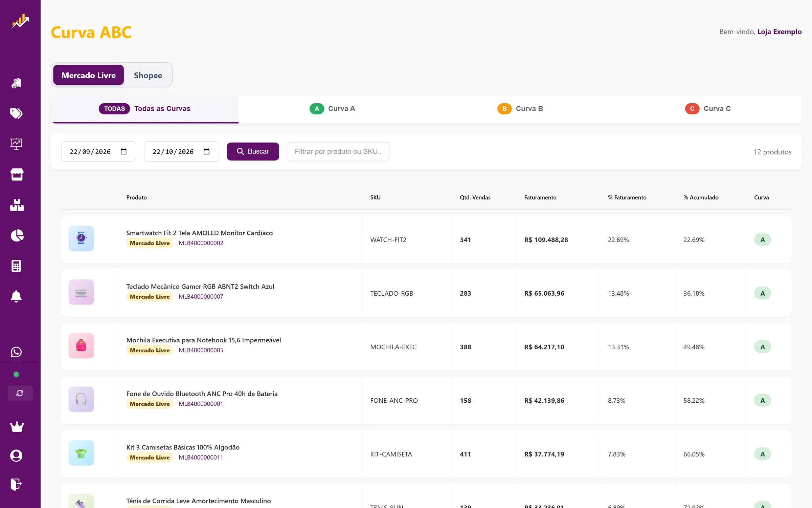Open the presentation chart sidebar icon
The image size is (812, 508).
16,144
